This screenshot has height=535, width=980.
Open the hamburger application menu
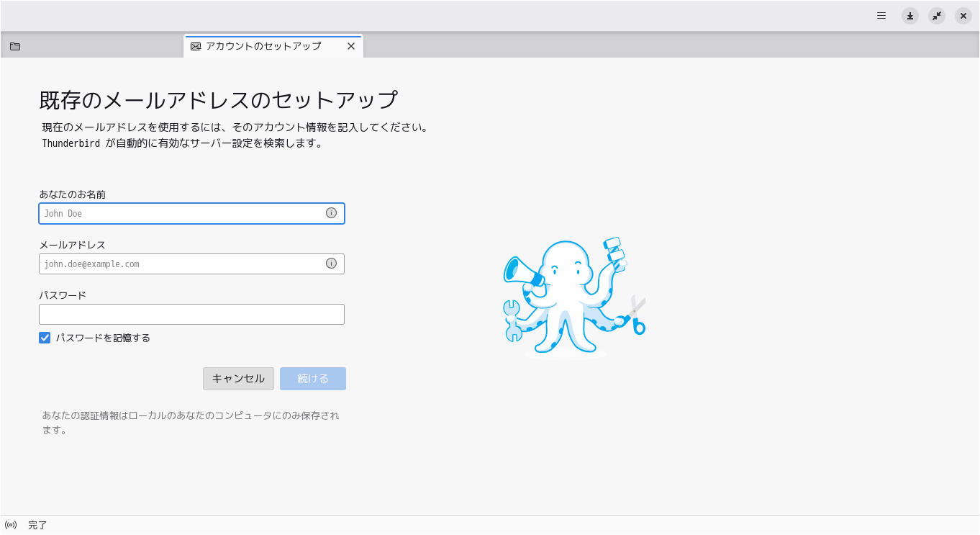click(881, 15)
